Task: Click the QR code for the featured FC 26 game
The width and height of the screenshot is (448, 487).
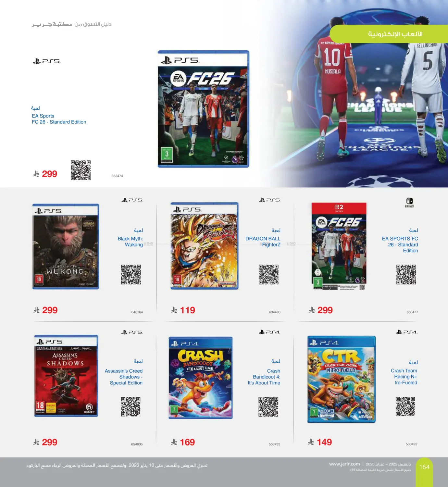Action: pos(81,170)
